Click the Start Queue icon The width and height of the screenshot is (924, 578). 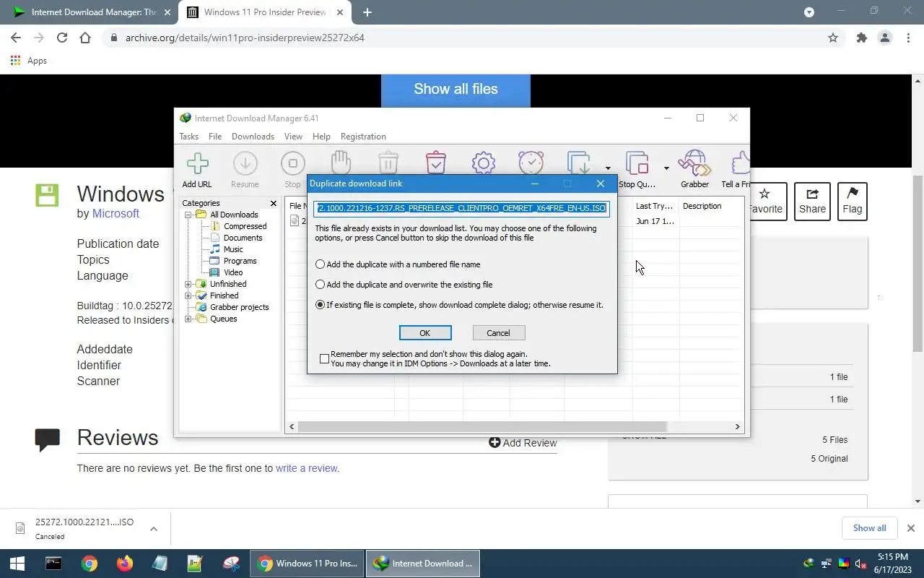[579, 163]
